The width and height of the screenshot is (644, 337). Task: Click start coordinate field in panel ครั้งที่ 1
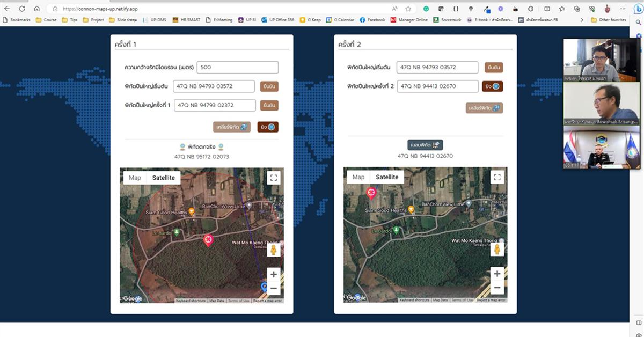click(214, 86)
